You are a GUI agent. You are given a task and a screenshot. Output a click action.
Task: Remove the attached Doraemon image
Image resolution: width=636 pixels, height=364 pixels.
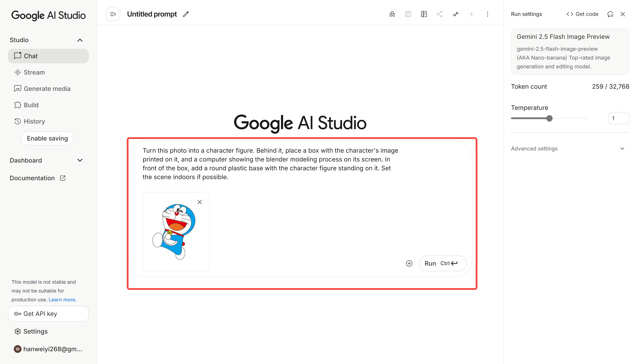click(199, 202)
